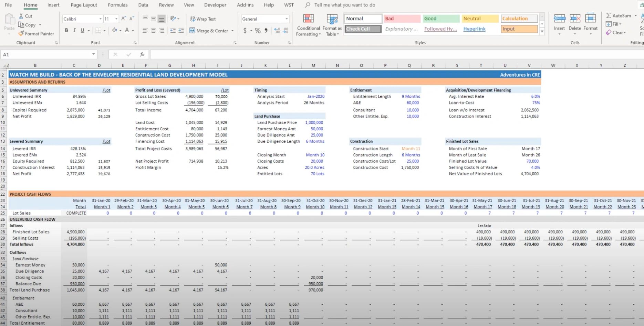Image resolution: width=644 pixels, height=326 pixels.
Task: Toggle Italic formatting
Action: [74, 31]
